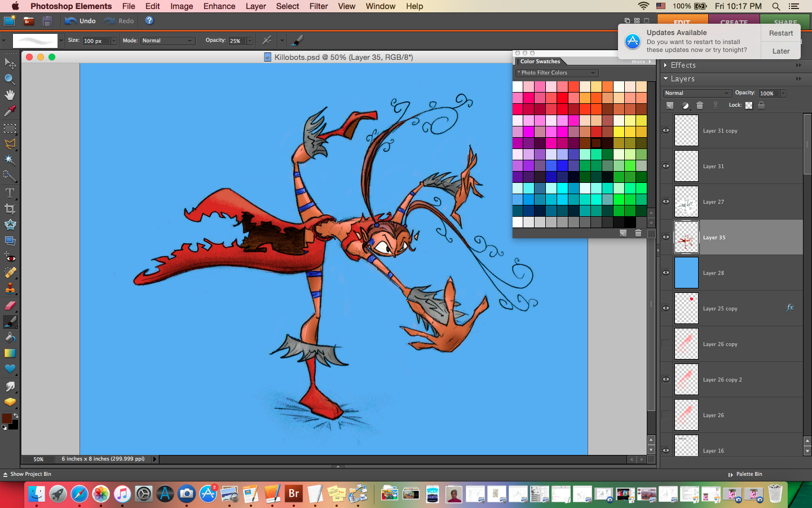Viewport: 812px width, 508px height.
Task: Click Later on the updates notification
Action: click(x=780, y=51)
